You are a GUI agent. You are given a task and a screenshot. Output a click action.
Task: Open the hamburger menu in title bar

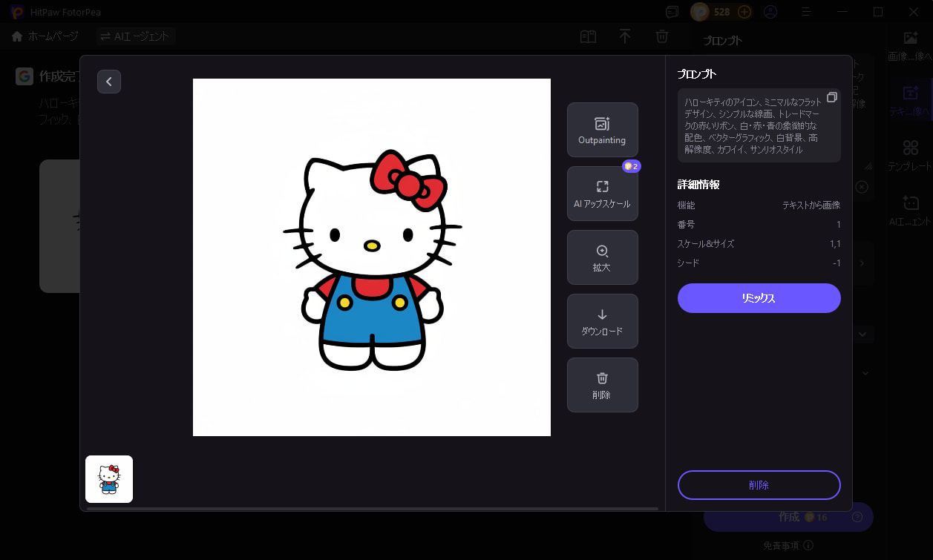[x=808, y=12]
